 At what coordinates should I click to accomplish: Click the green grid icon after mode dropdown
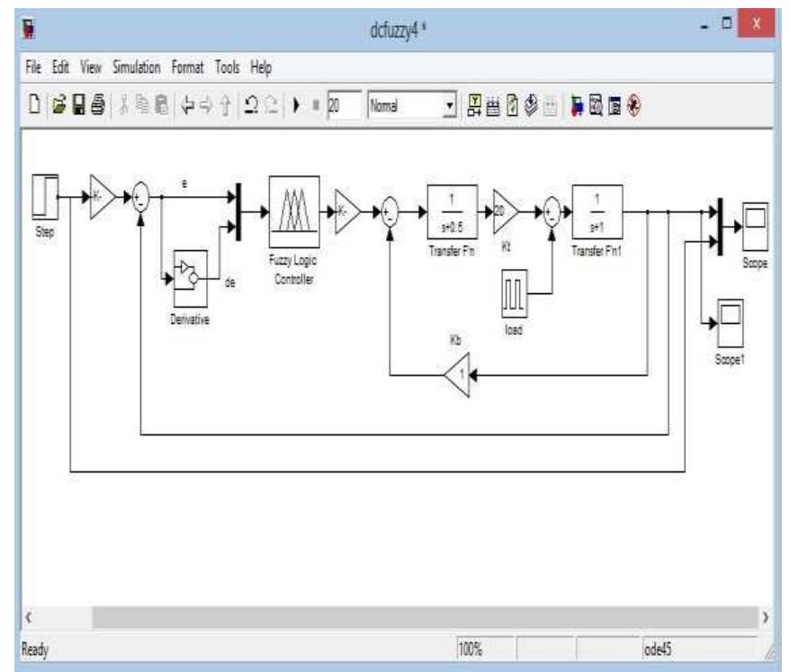474,105
